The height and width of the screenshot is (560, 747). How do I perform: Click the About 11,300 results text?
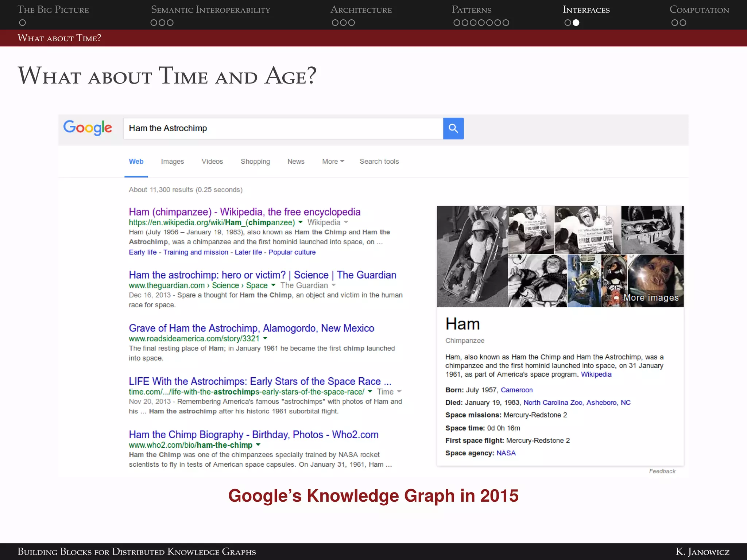[186, 190]
